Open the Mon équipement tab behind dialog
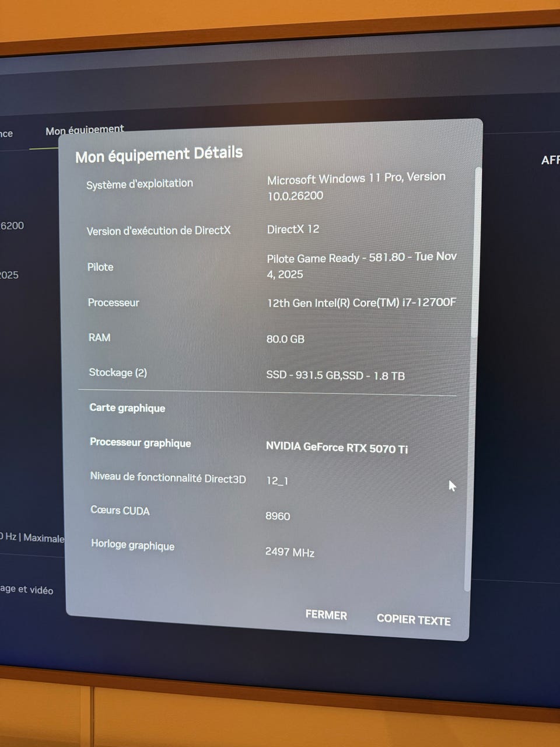This screenshot has width=560, height=747. [85, 130]
